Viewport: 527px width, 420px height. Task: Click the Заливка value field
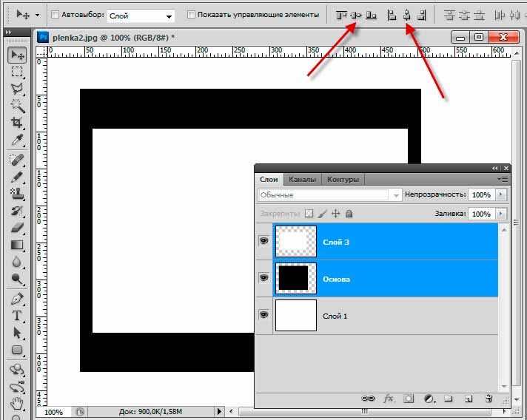pyautogui.click(x=481, y=214)
